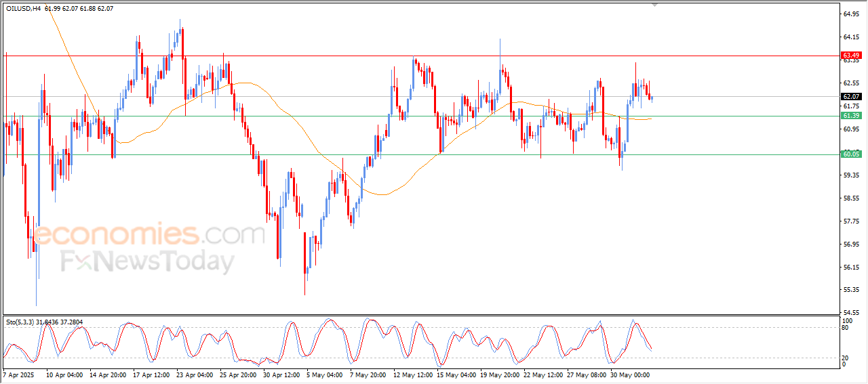Click the 23 Apr 04:00 time label
This screenshot has width=868, height=384.
[195, 375]
